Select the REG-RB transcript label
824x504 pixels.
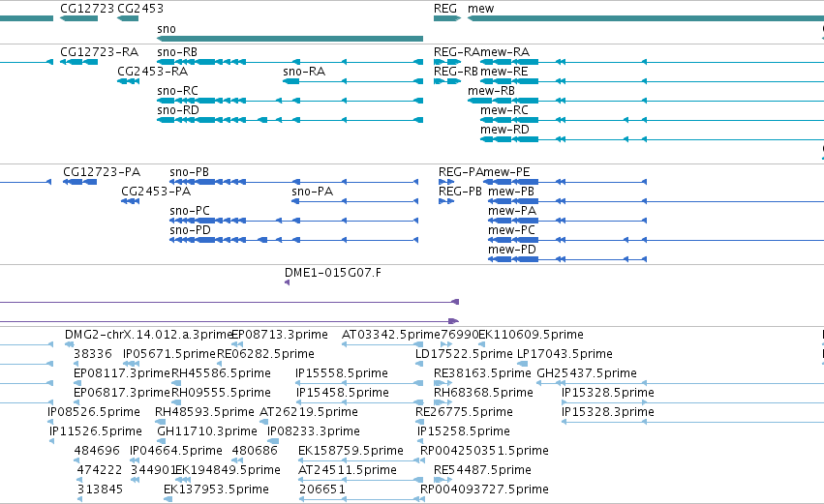(x=456, y=72)
